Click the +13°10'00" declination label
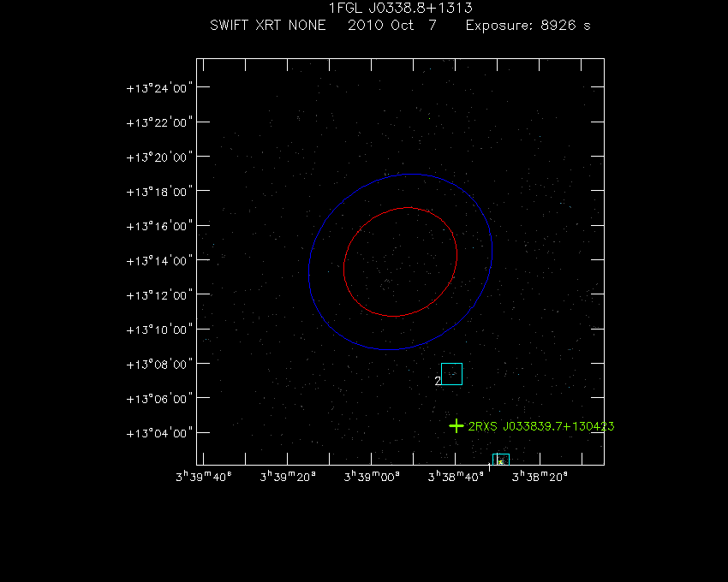The image size is (728, 582). (159, 330)
